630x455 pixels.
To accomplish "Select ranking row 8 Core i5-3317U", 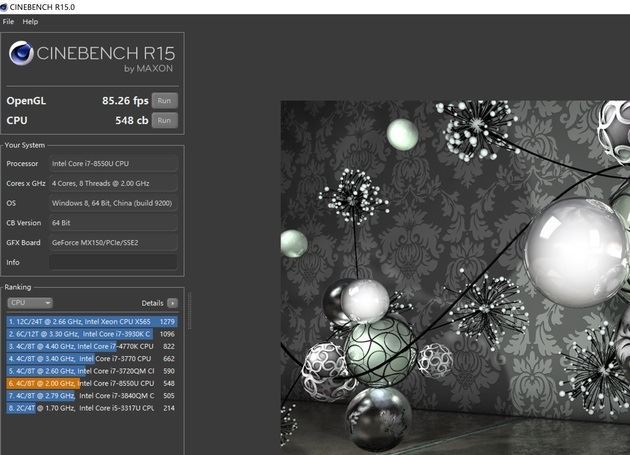I will (92, 408).
